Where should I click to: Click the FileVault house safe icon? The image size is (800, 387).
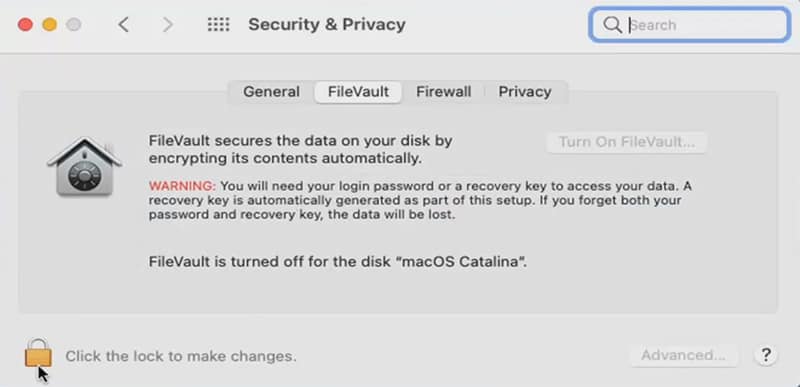tap(84, 167)
